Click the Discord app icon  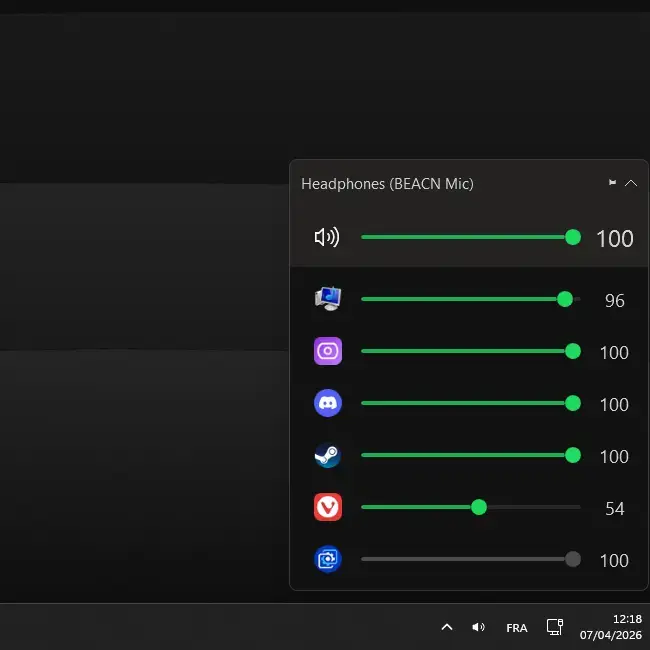click(x=328, y=403)
